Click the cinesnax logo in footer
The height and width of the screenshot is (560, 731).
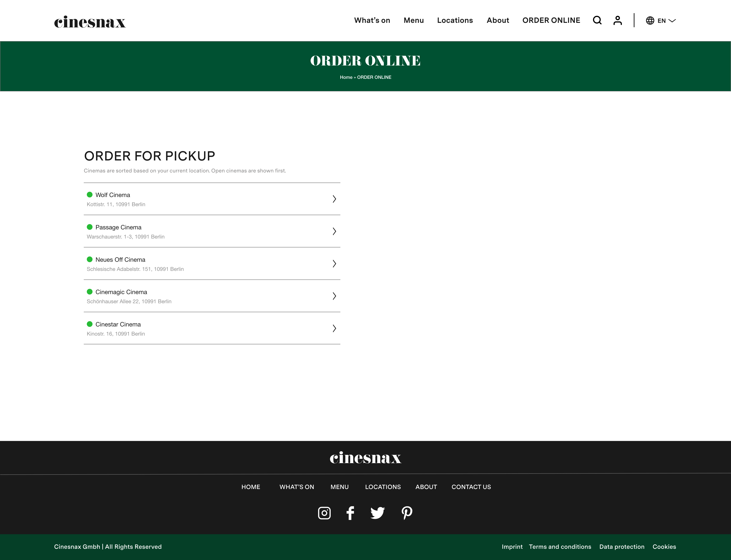(x=365, y=458)
